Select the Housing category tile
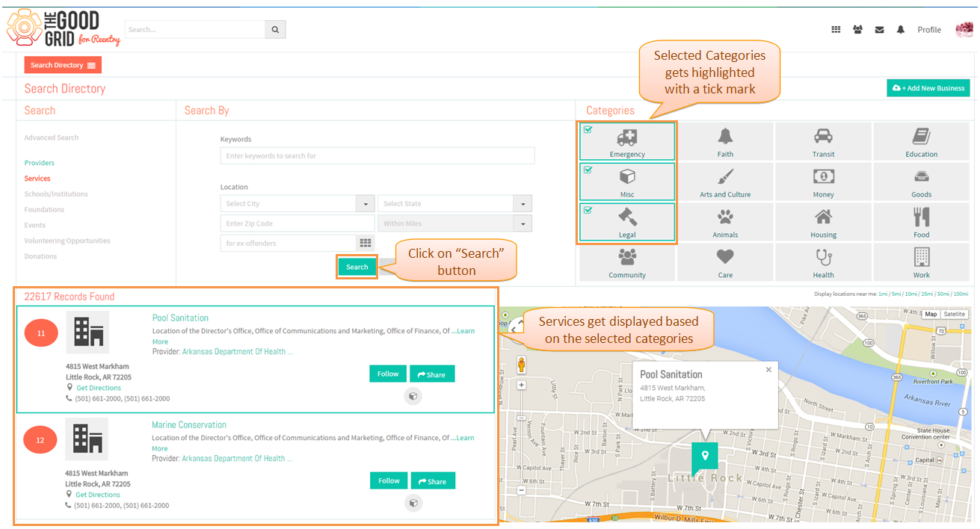This screenshot has width=980, height=529. tap(823, 222)
